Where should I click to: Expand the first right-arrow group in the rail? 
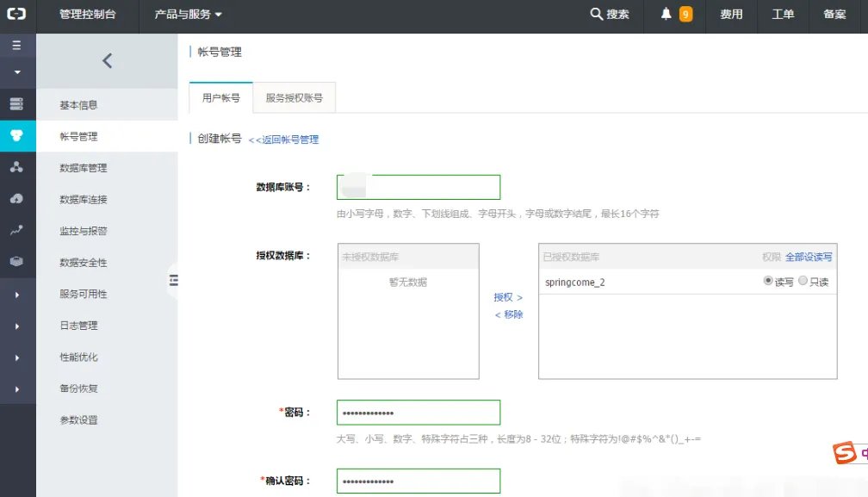(x=17, y=295)
